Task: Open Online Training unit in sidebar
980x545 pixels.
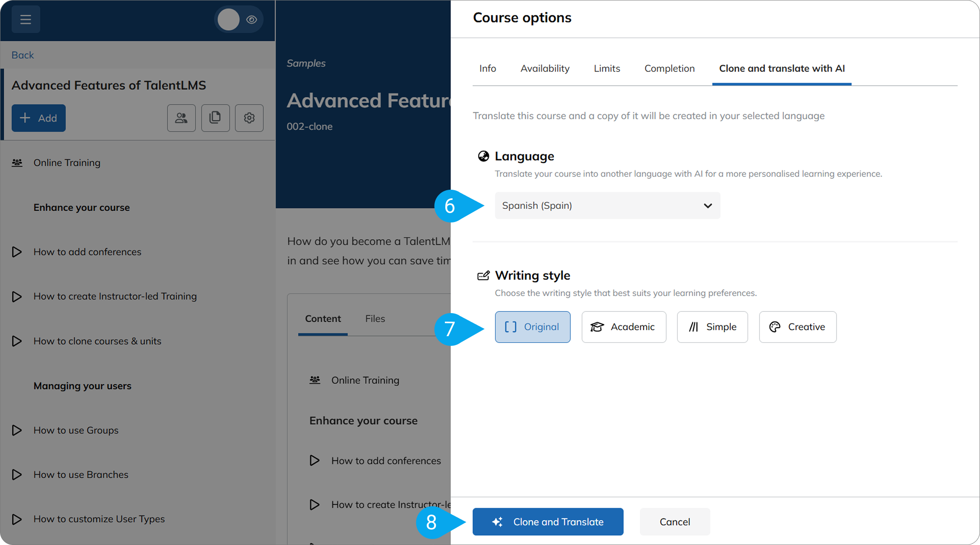Action: 67,163
